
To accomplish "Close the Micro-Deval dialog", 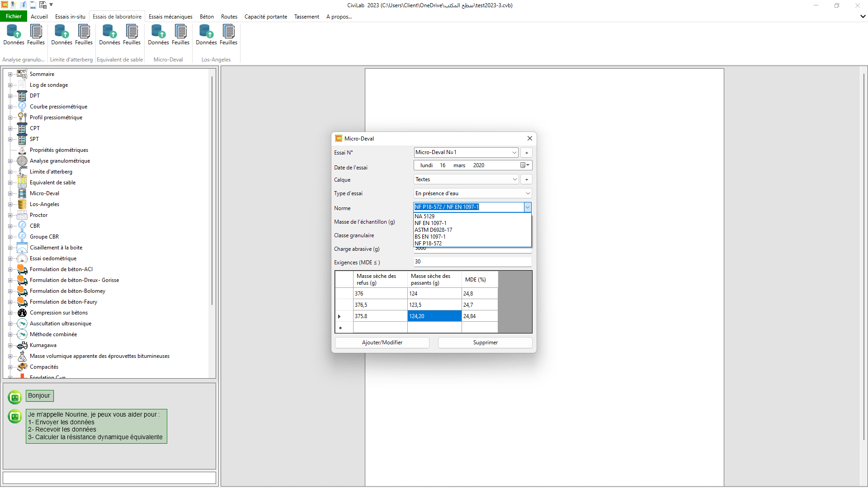I will click(x=530, y=139).
